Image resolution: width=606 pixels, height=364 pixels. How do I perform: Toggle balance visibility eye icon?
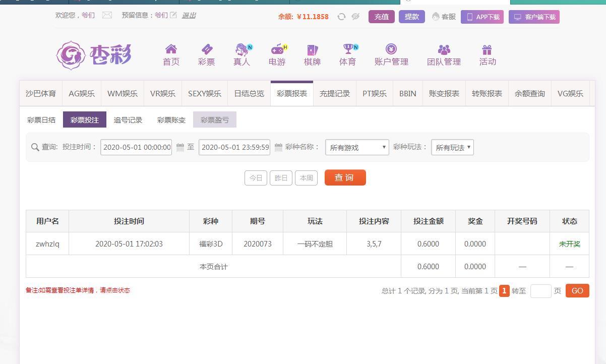tap(355, 17)
